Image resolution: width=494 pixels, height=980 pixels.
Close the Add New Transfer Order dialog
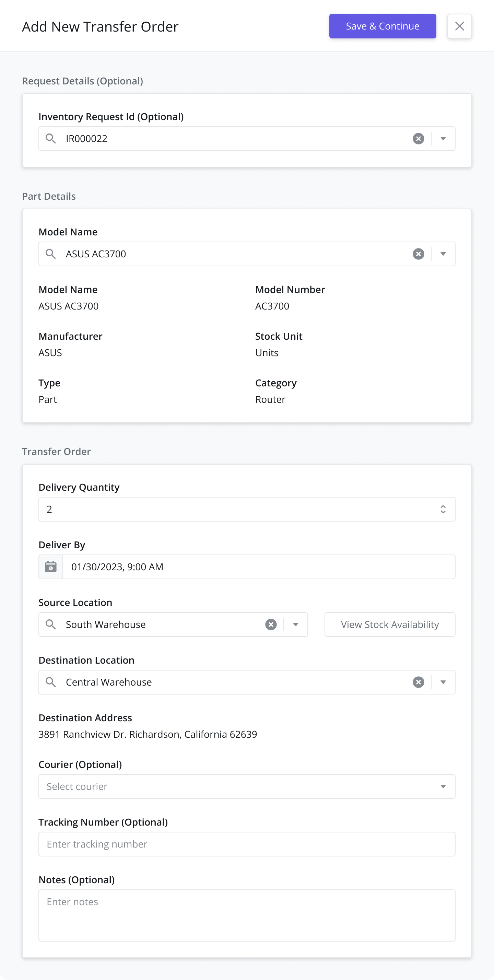point(459,26)
